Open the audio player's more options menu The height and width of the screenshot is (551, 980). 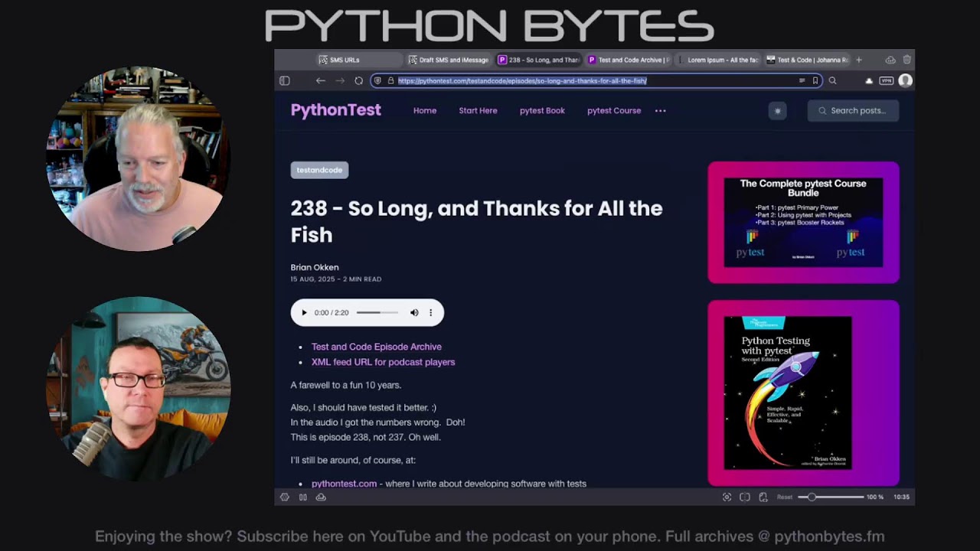pyautogui.click(x=430, y=312)
